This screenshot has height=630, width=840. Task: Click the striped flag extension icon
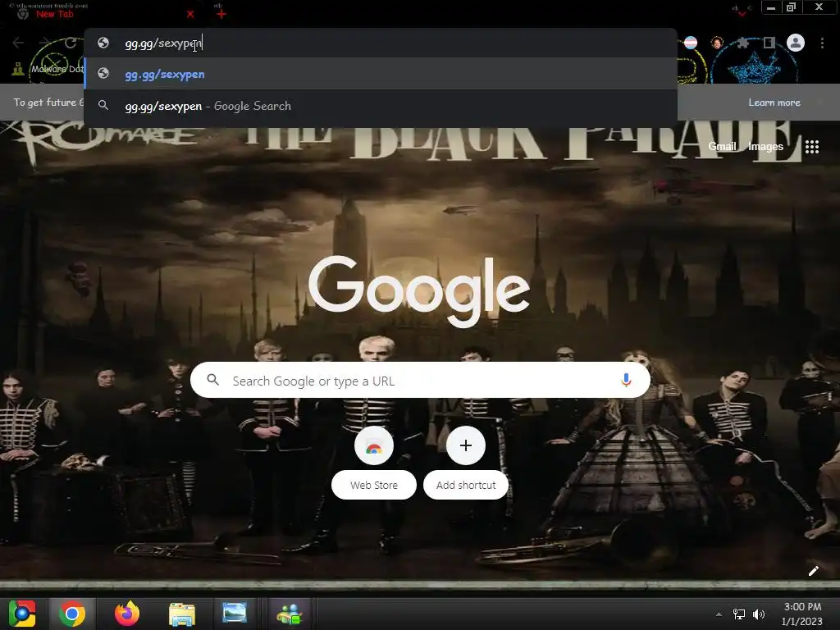[691, 43]
